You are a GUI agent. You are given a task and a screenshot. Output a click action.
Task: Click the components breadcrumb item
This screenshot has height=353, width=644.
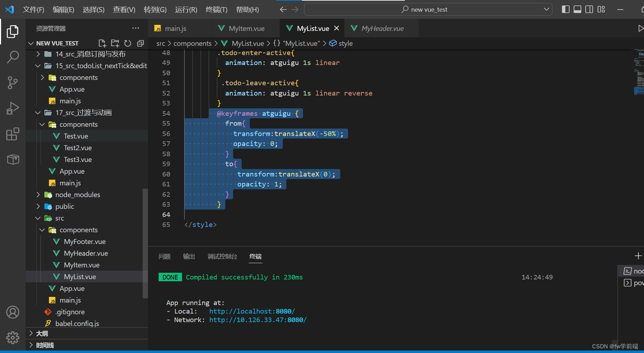coord(192,43)
